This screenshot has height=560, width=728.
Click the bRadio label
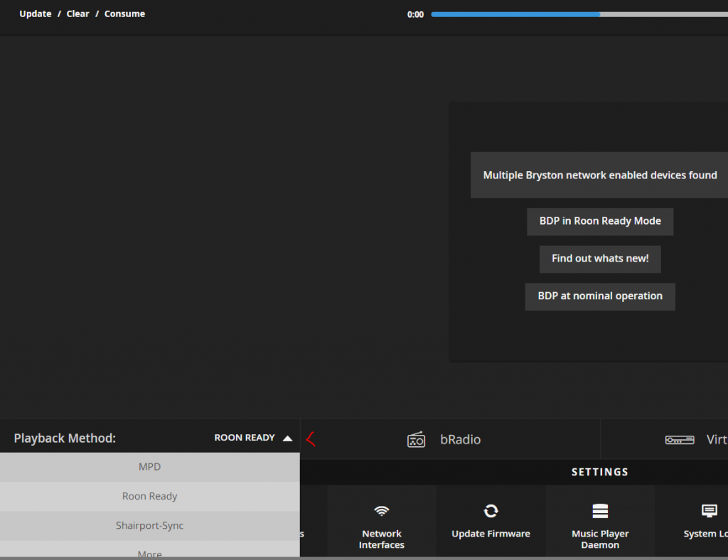pyautogui.click(x=460, y=439)
